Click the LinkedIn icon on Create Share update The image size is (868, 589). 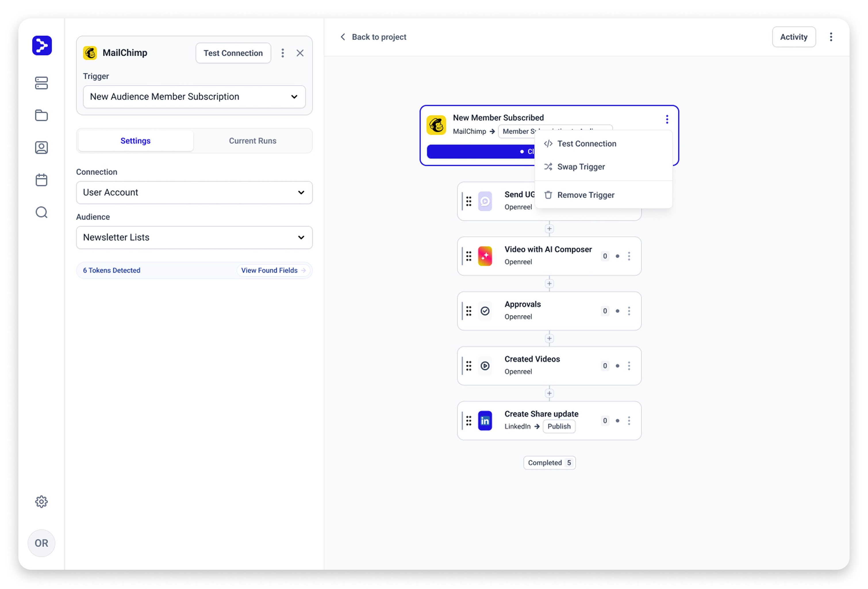[x=485, y=421]
